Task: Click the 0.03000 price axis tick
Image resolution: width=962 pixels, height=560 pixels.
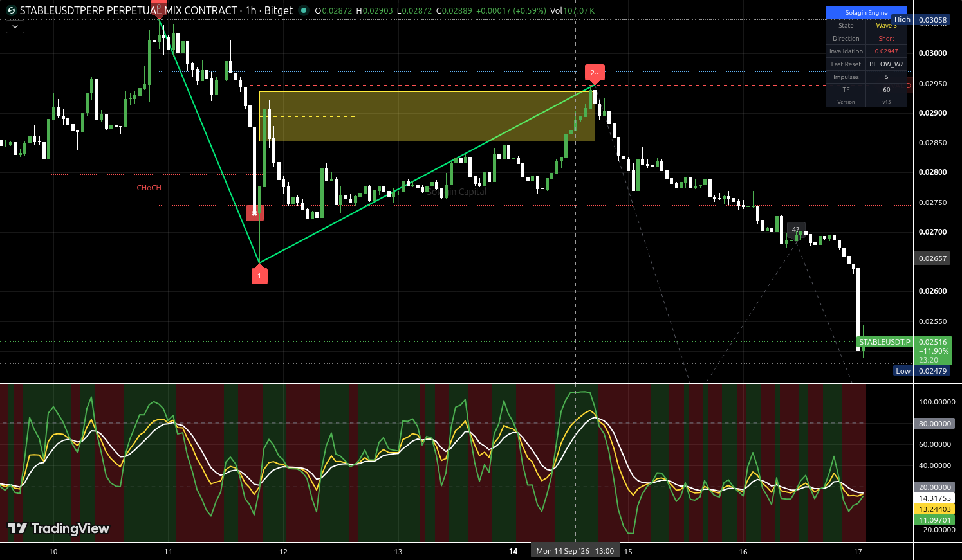Action: click(932, 53)
